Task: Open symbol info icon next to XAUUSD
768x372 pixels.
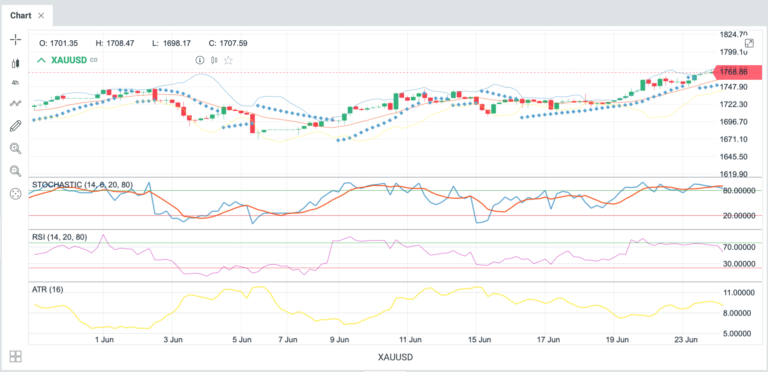Action: pyautogui.click(x=199, y=60)
